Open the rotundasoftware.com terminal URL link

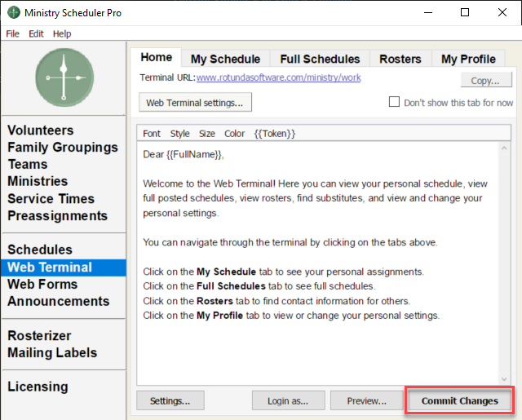point(279,77)
